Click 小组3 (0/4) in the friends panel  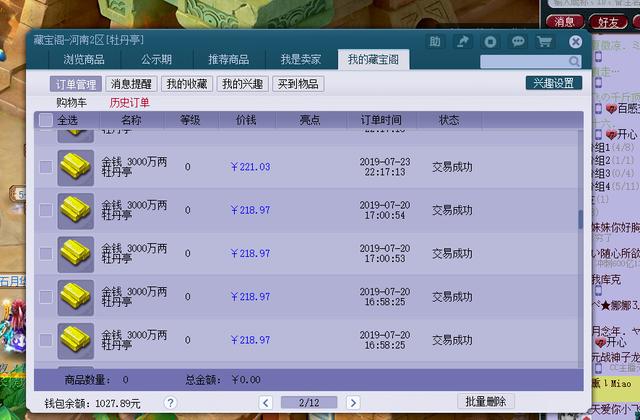click(x=613, y=173)
